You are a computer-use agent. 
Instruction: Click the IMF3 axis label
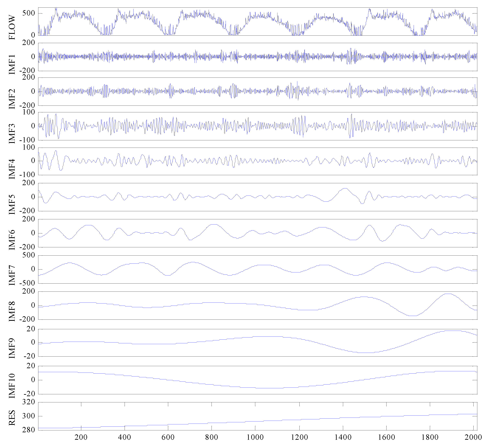click(12, 134)
